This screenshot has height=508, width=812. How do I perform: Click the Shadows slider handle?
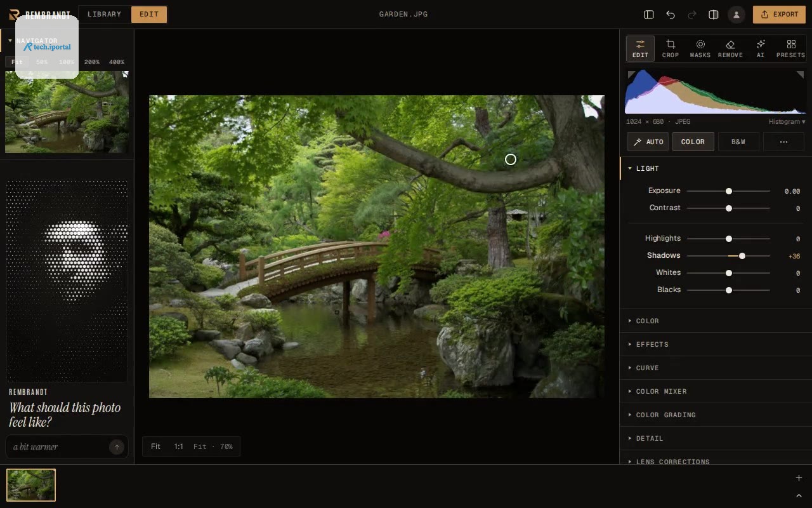742,256
